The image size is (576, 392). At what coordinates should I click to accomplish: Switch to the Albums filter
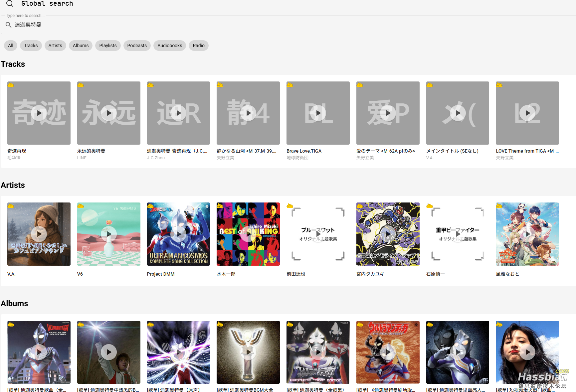tap(81, 46)
